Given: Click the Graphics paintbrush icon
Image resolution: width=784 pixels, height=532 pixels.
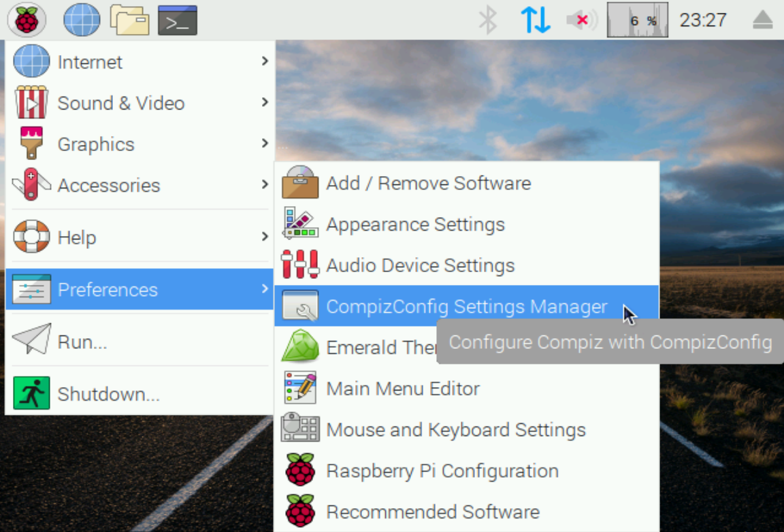Looking at the screenshot, I should 31,143.
